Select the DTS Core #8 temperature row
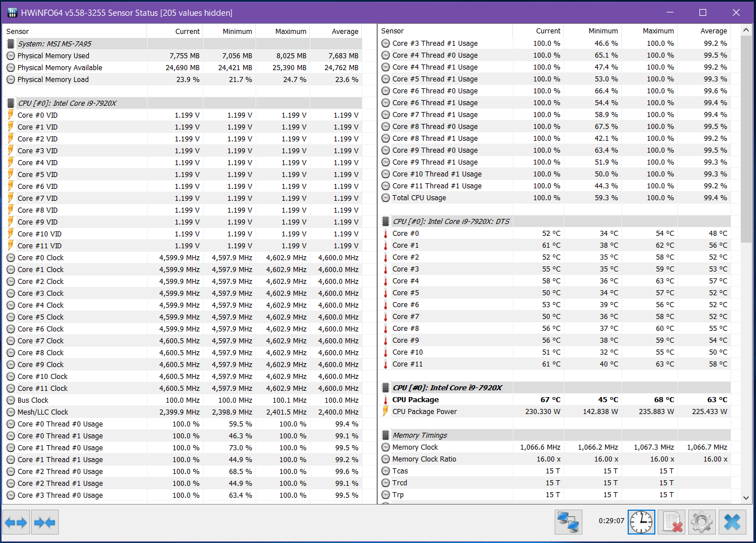 click(554, 328)
